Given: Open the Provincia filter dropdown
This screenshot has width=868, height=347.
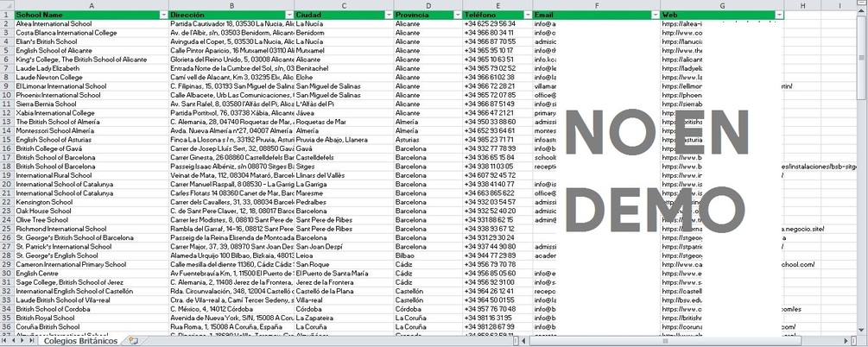Looking at the screenshot, I should (x=457, y=15).
